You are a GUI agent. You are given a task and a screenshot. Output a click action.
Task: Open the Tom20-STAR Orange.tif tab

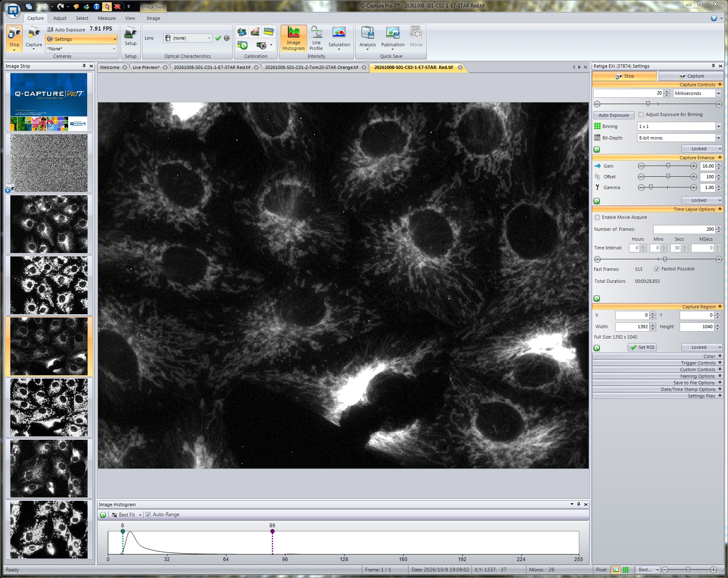pos(312,67)
